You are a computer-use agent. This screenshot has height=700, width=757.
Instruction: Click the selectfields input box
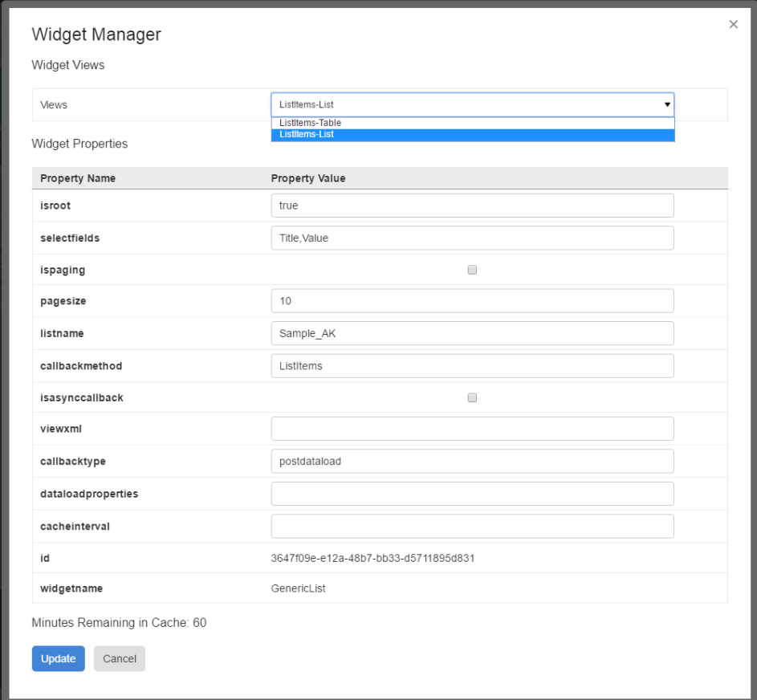tap(472, 238)
